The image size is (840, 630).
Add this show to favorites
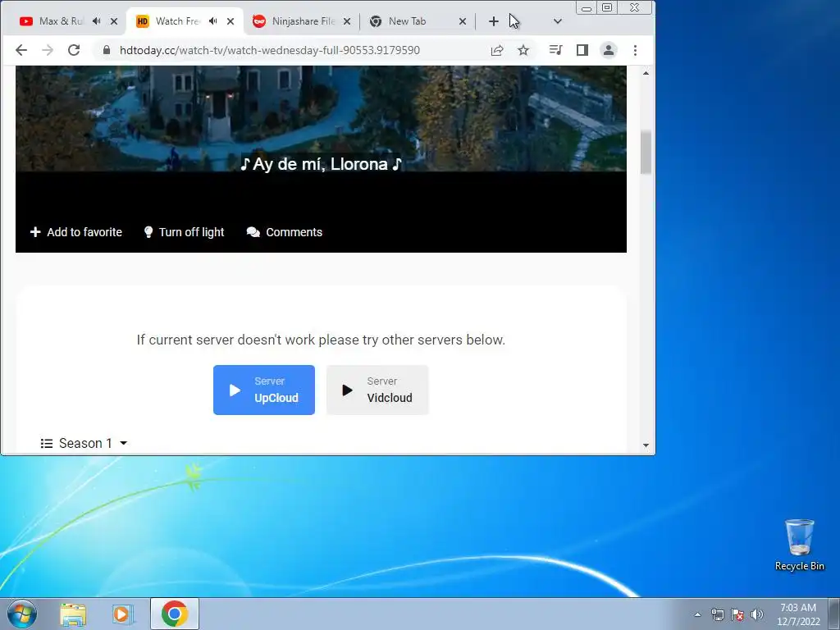(x=76, y=232)
